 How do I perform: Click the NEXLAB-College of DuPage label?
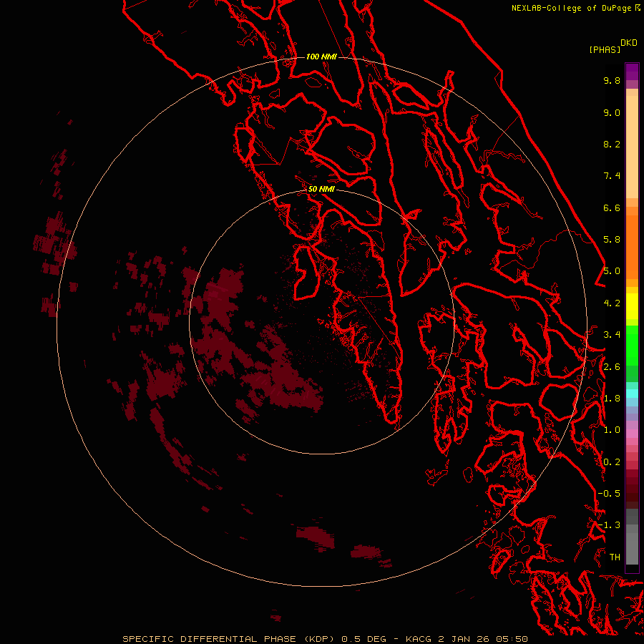[x=571, y=8]
